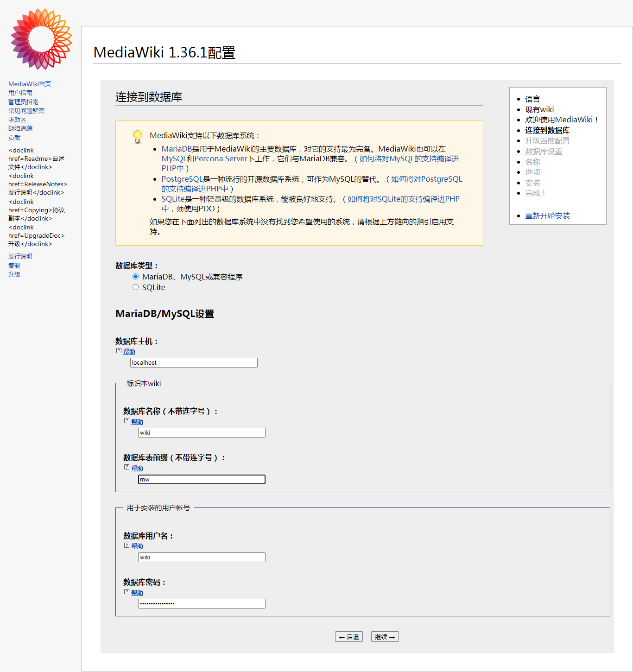Open 管理员指南 sidebar link
Image resolution: width=633 pixels, height=672 pixels.
pos(23,102)
